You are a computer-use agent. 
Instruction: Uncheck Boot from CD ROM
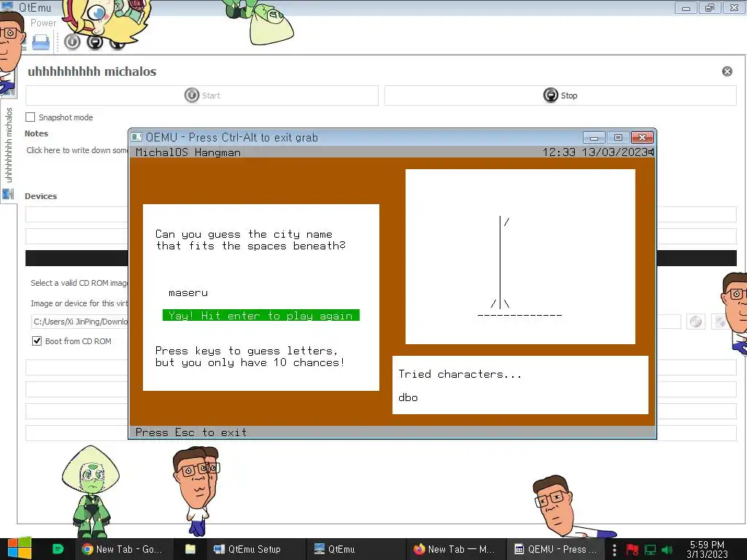pos(36,341)
